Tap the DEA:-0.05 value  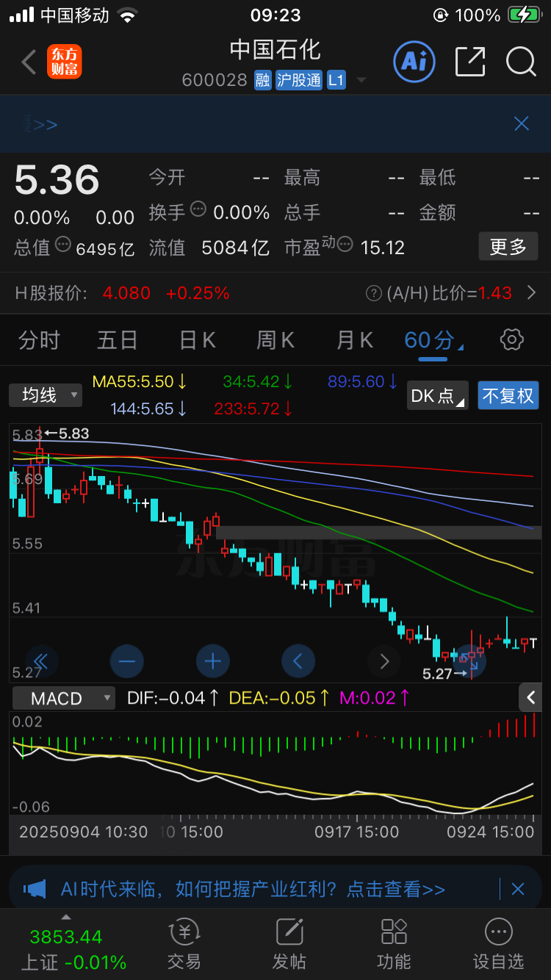[x=280, y=698]
